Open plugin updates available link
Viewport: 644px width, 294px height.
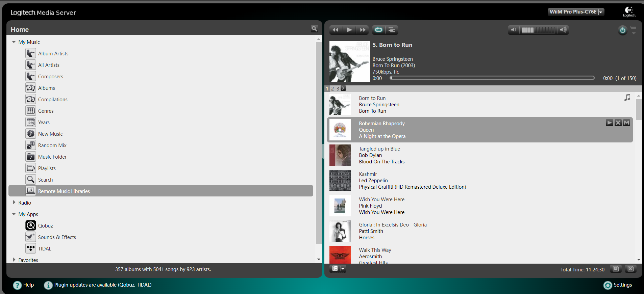click(x=103, y=285)
